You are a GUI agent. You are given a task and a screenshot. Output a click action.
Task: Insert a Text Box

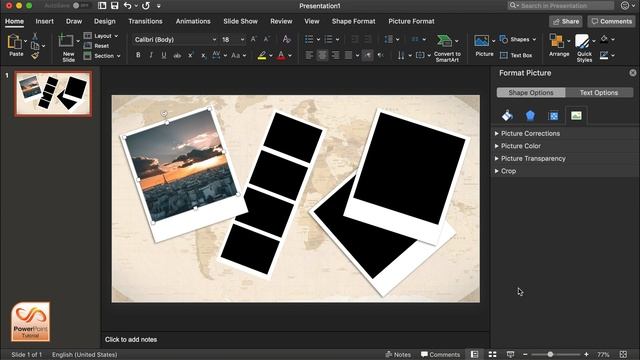click(516, 55)
